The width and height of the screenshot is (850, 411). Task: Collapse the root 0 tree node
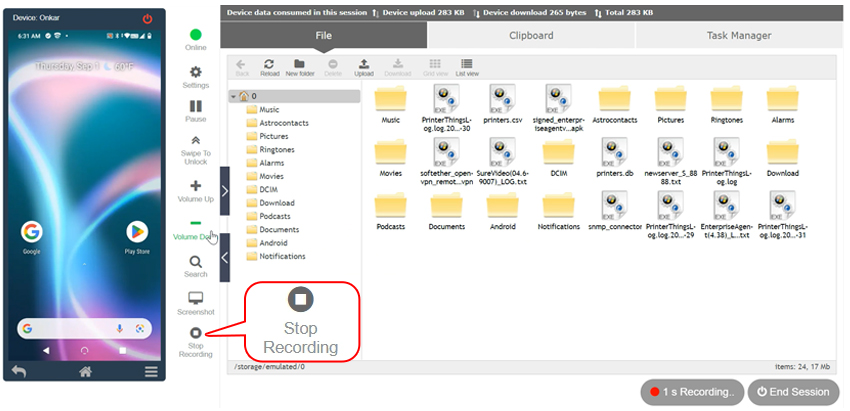click(x=233, y=97)
